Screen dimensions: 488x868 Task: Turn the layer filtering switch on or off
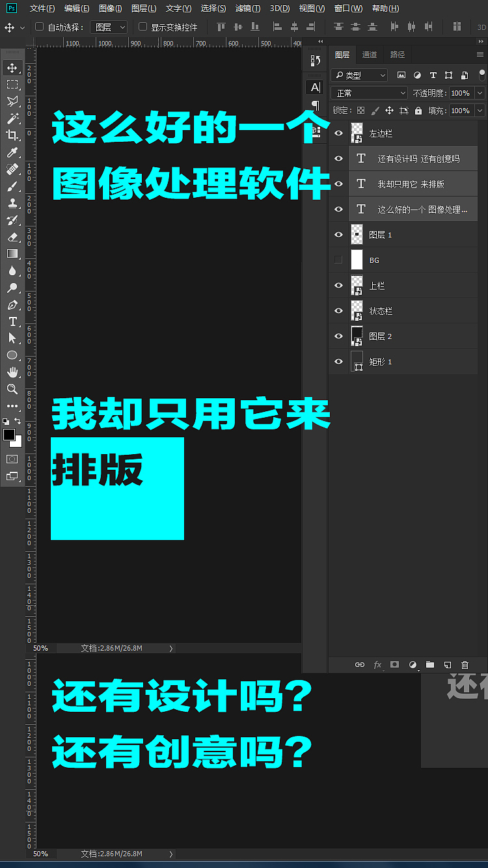tap(482, 75)
